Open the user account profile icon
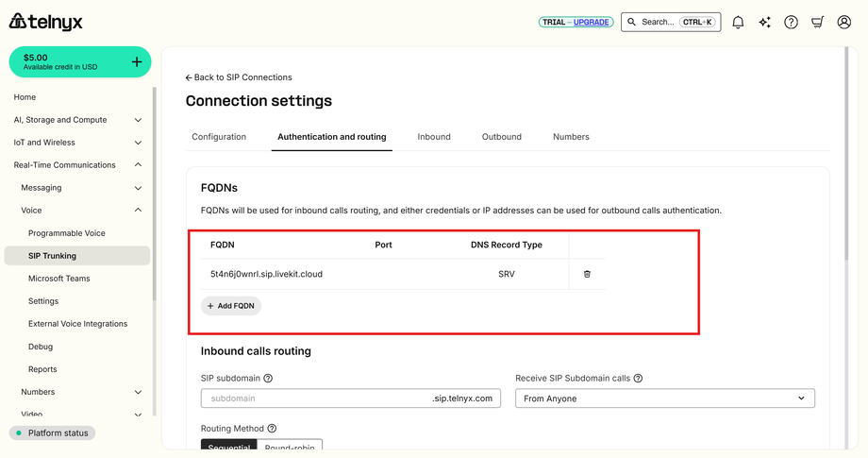868x458 pixels. tap(844, 22)
